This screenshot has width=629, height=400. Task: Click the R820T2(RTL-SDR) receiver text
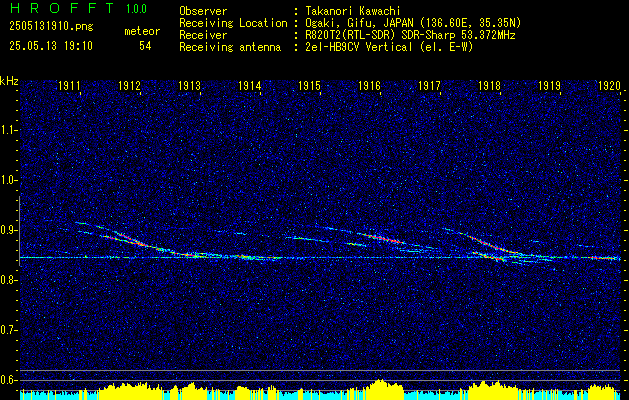click(x=410, y=35)
